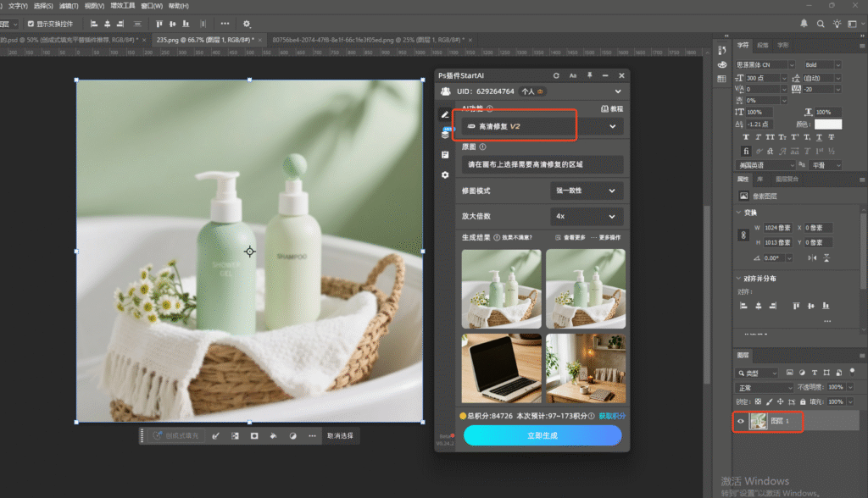Open the three-dot more options in options bar
Image resolution: width=868 pixels, height=498 pixels.
click(x=225, y=24)
